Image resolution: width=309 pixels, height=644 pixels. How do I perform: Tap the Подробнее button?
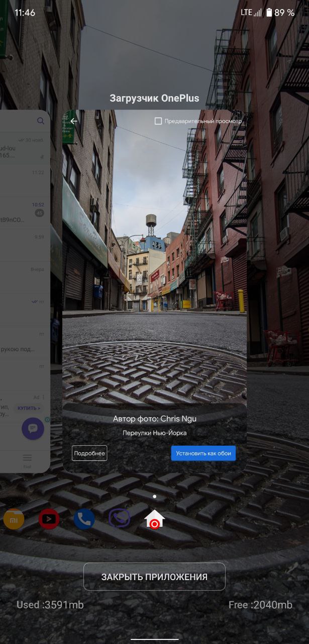coord(89,453)
